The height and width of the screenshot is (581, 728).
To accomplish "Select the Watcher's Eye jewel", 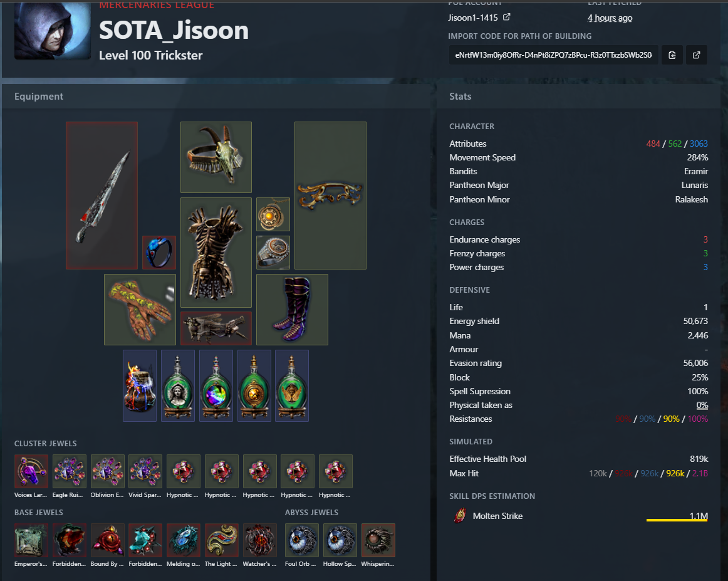I will [x=259, y=540].
